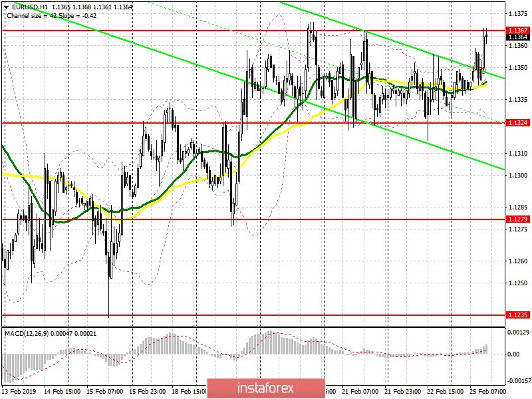Click the 1.1350 value on the price axis
The height and width of the screenshot is (399, 532).
(518, 68)
